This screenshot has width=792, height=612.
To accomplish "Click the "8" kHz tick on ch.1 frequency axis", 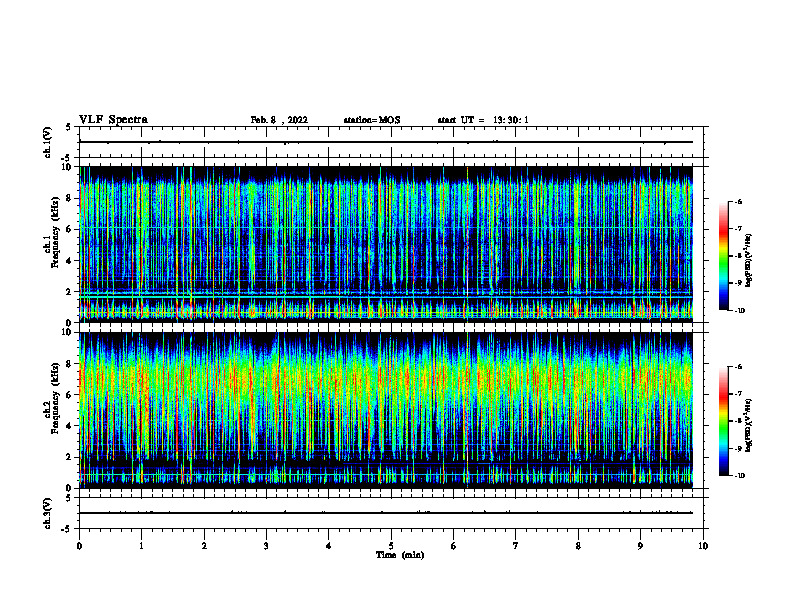I will 68,198.
